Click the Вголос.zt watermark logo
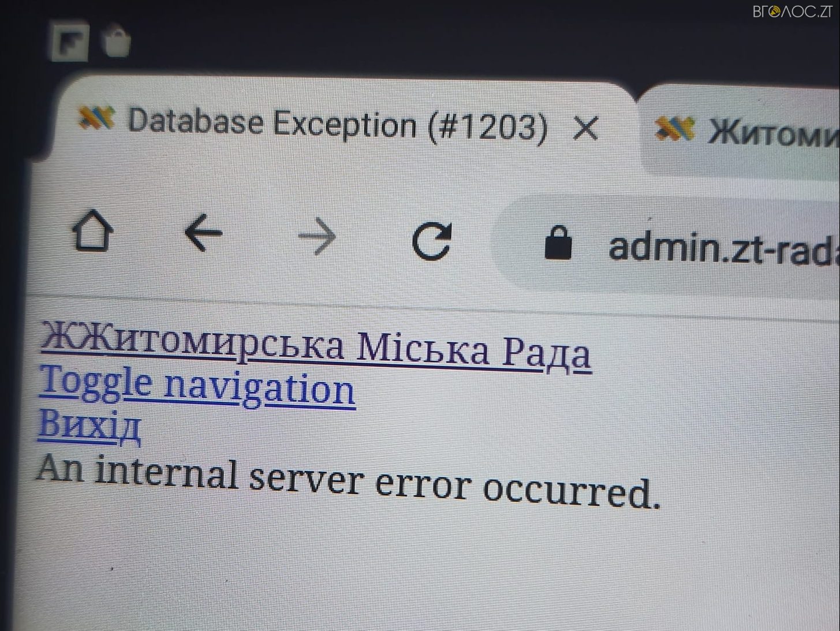Image resolution: width=840 pixels, height=631 pixels. click(x=792, y=12)
